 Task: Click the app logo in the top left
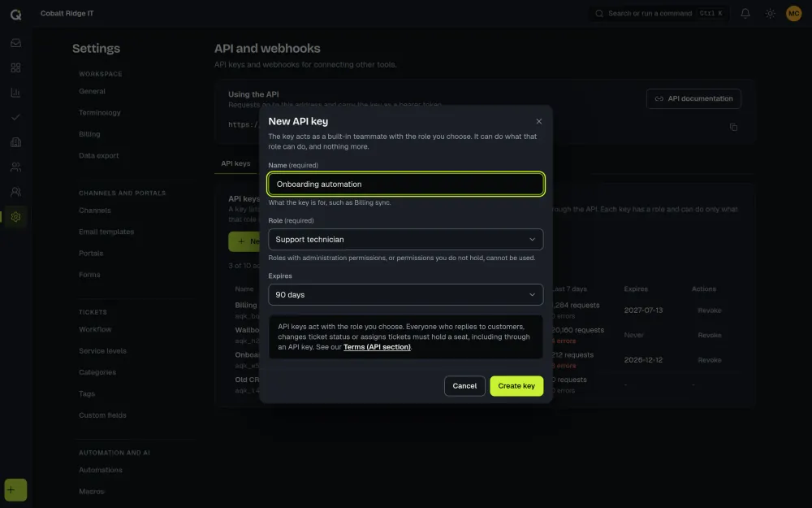pyautogui.click(x=16, y=15)
